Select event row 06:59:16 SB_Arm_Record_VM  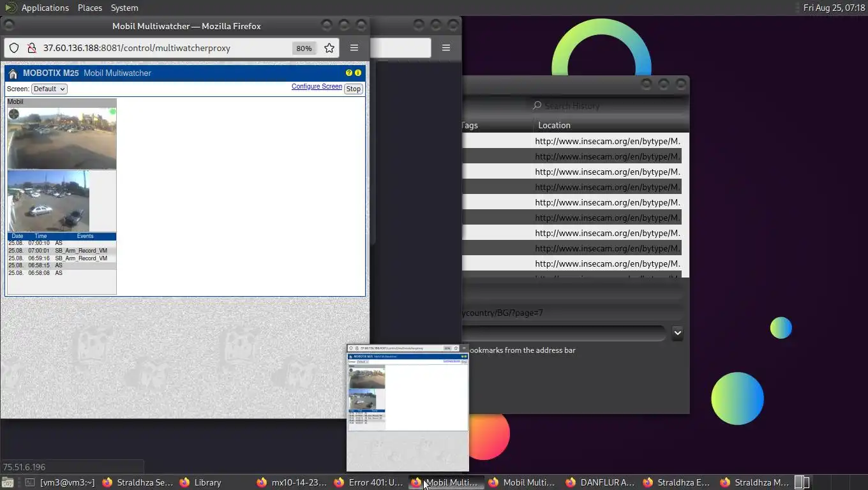click(x=62, y=258)
